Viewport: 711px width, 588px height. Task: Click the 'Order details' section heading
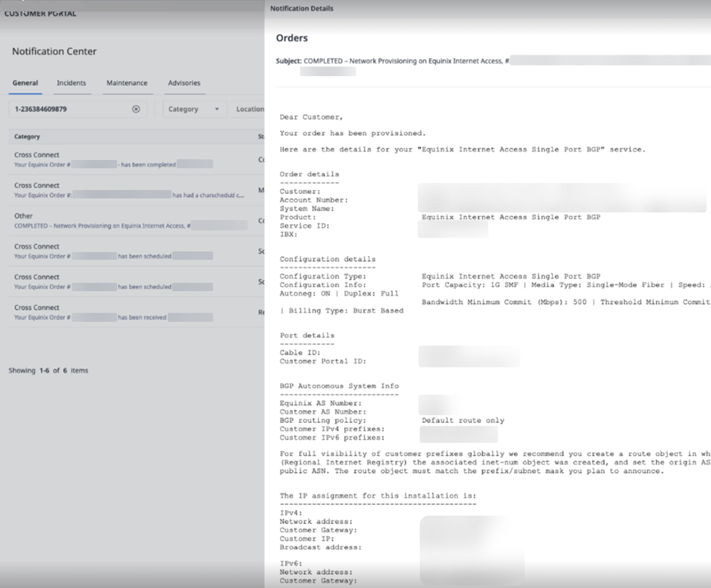coord(309,174)
